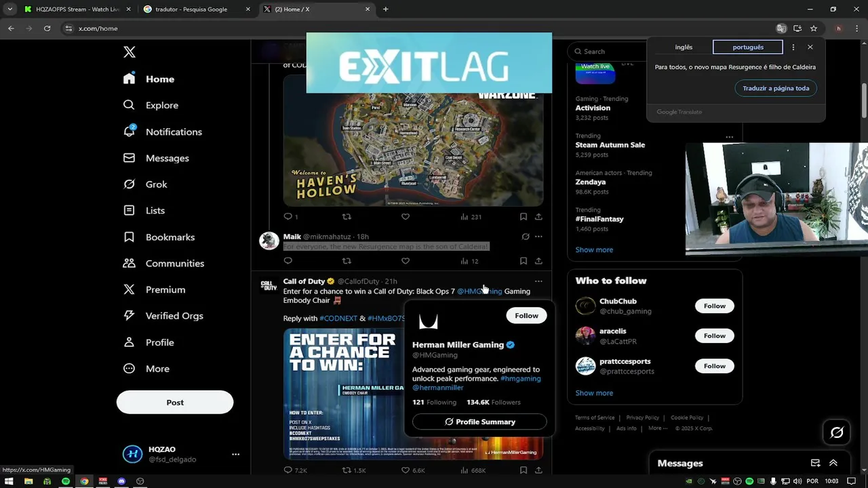This screenshot has height=488, width=868.
Task: Bookmark this page with the star icon
Action: click(814, 28)
